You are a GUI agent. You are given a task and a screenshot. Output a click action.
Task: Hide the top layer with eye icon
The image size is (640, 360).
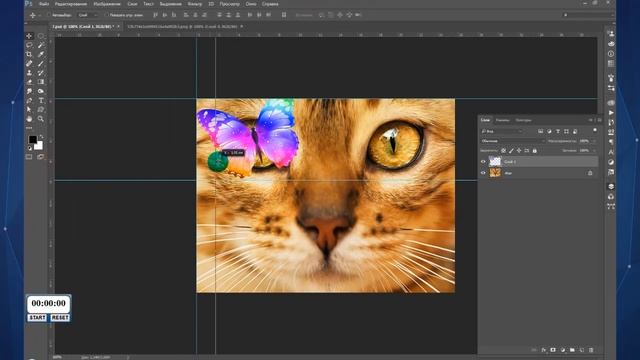click(x=483, y=162)
